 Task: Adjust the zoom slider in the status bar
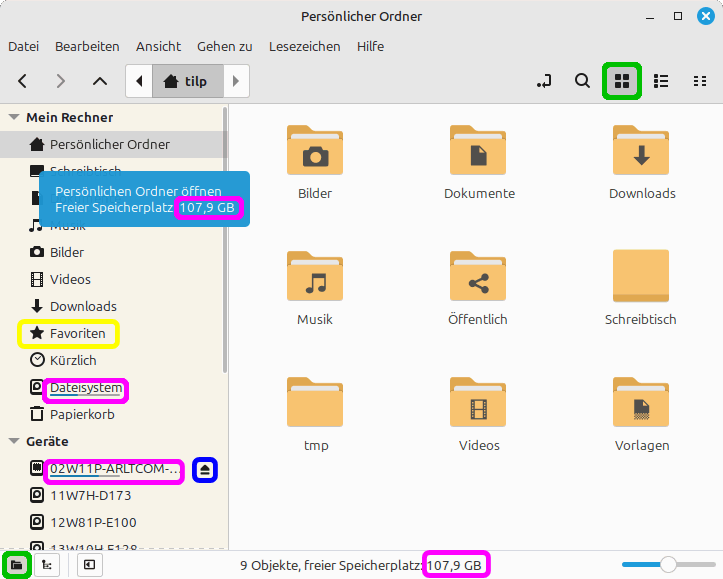668,565
